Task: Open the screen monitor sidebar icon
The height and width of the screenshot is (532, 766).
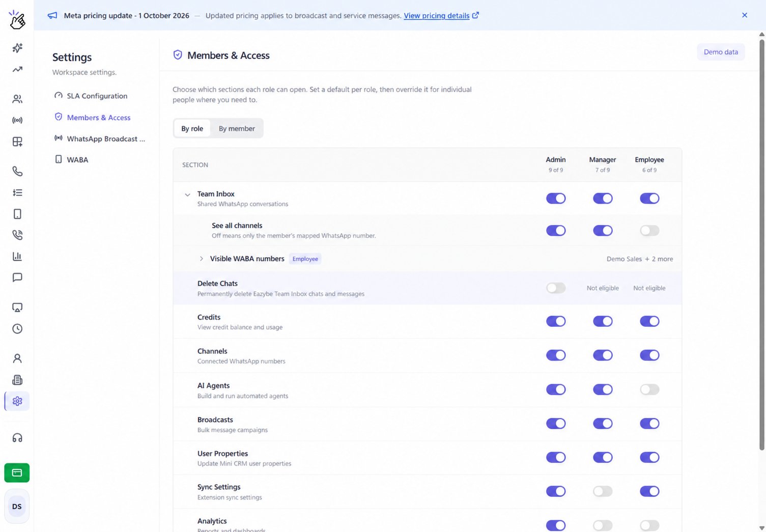Action: tap(17, 307)
